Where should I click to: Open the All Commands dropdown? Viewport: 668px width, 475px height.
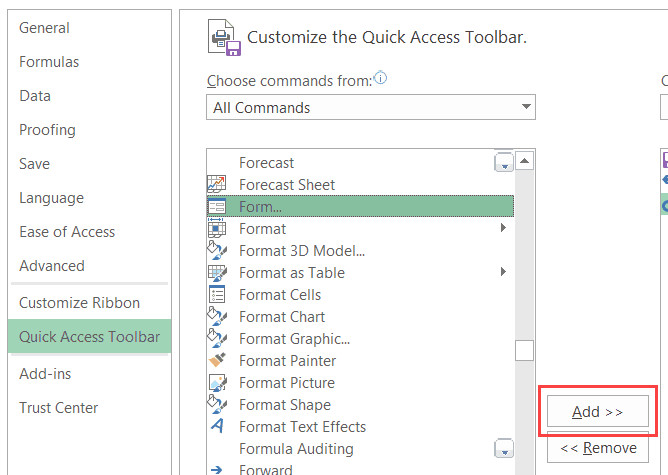click(371, 108)
